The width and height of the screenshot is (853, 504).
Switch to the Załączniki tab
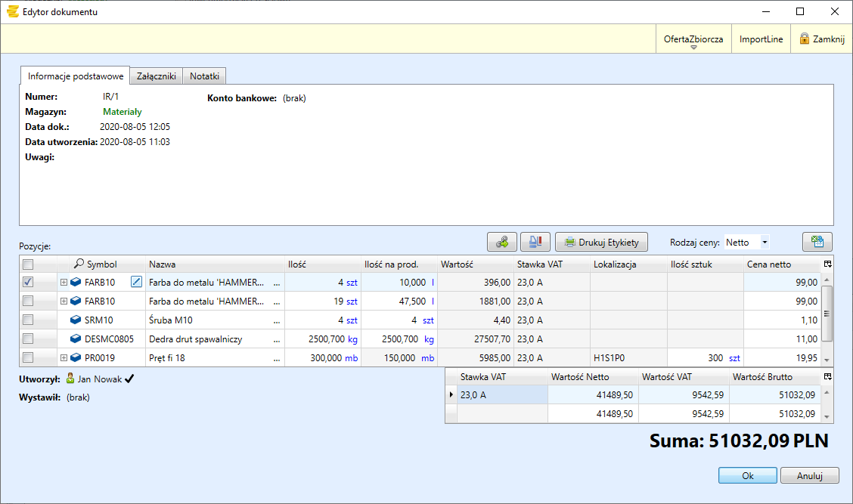click(157, 76)
